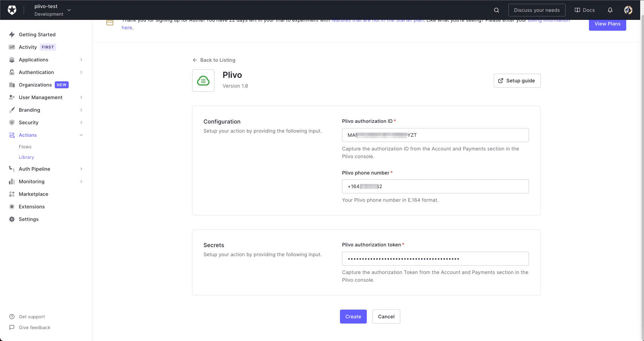Open the notifications bell
This screenshot has height=341, width=644.
tap(610, 10)
